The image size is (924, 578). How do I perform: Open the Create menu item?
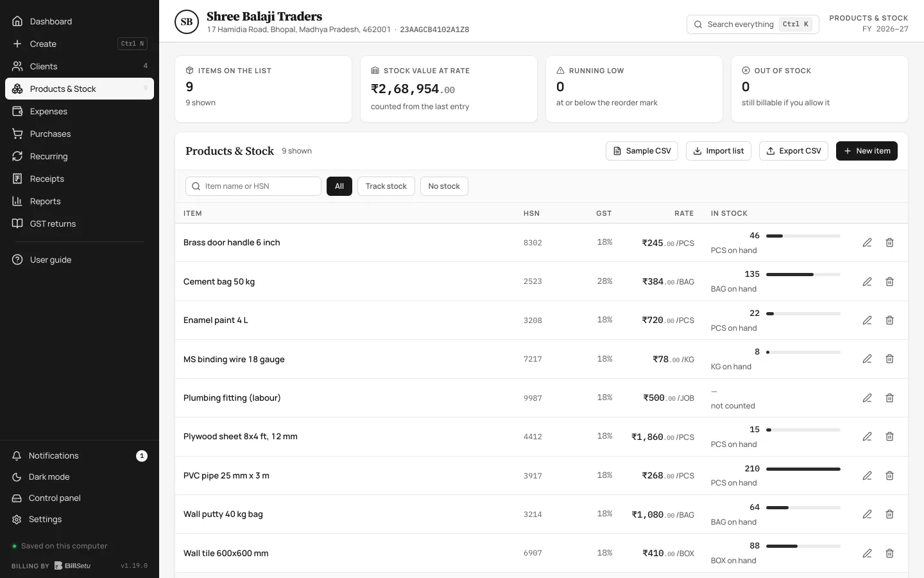point(80,44)
